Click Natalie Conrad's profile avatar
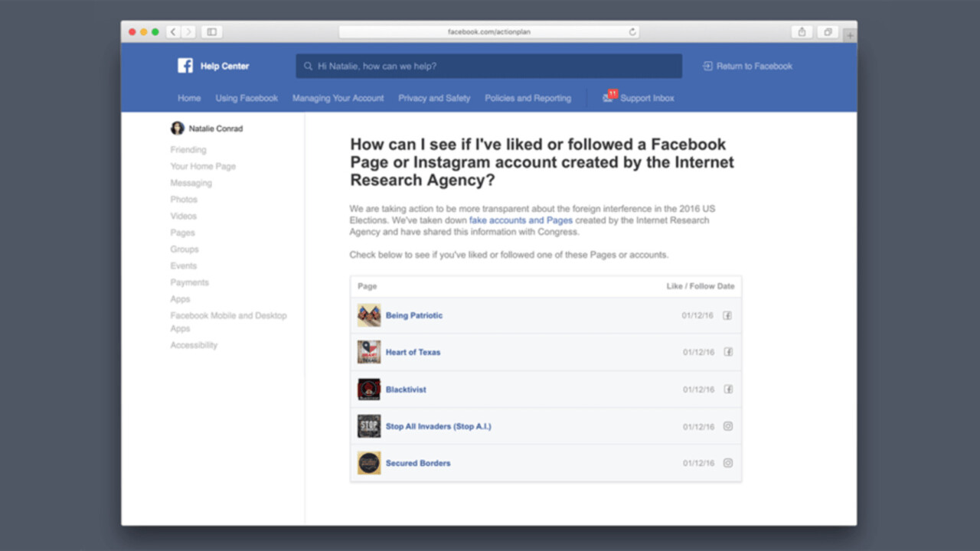Viewport: 980px width, 551px height. (178, 129)
